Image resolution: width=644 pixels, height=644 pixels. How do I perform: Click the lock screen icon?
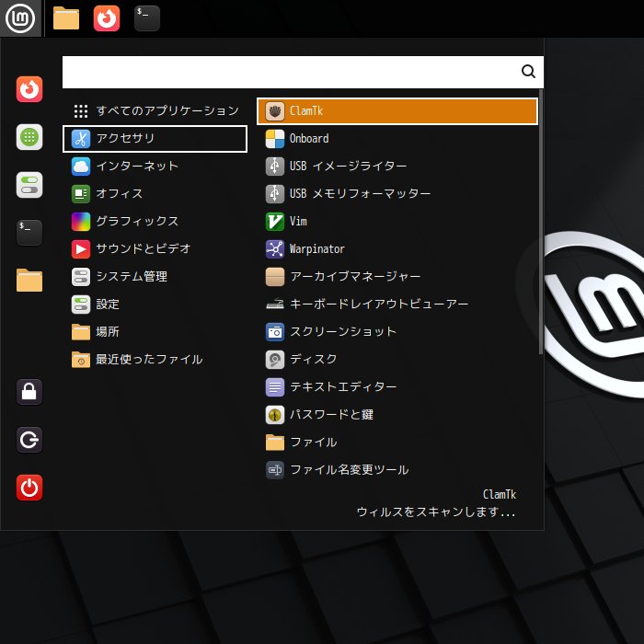[x=29, y=392]
